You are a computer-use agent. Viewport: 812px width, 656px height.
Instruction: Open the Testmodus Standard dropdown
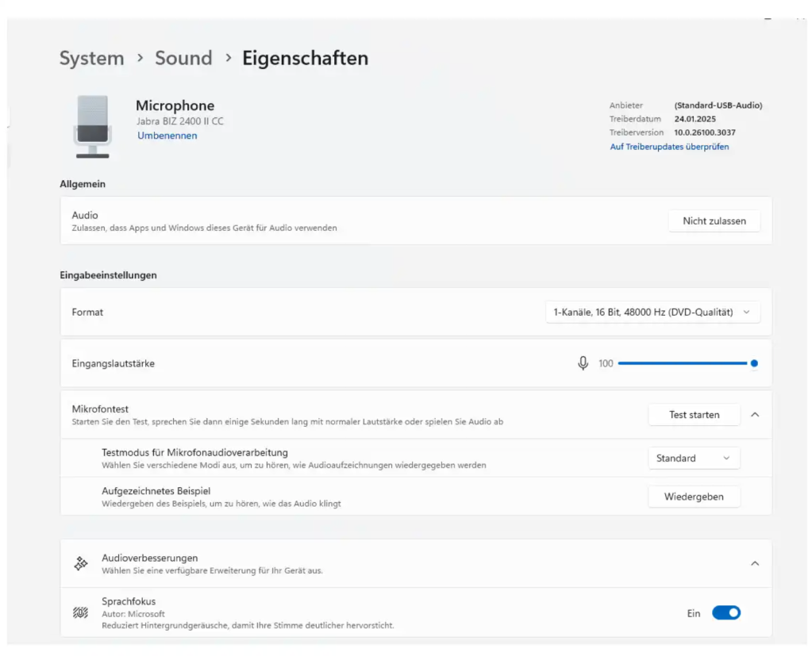694,458
